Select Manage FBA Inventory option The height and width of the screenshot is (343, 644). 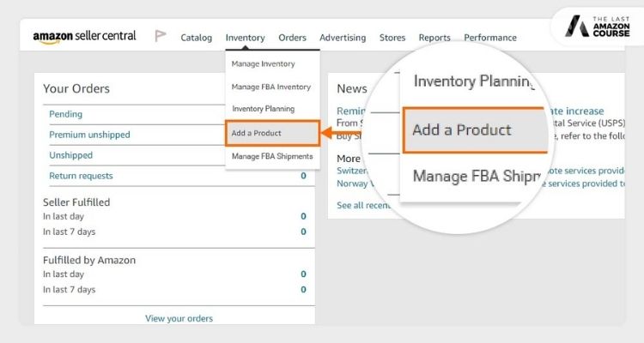[x=270, y=87]
